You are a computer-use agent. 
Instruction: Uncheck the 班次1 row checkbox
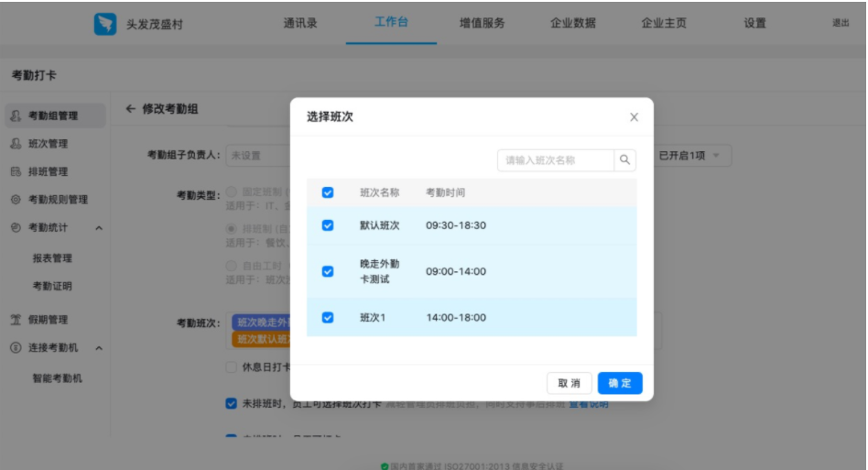click(328, 318)
